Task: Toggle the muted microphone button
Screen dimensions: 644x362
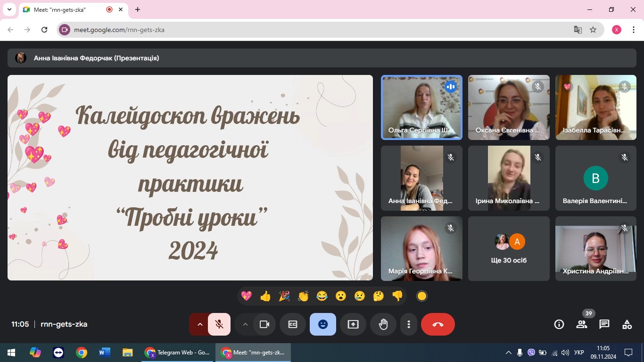Action: tap(219, 324)
